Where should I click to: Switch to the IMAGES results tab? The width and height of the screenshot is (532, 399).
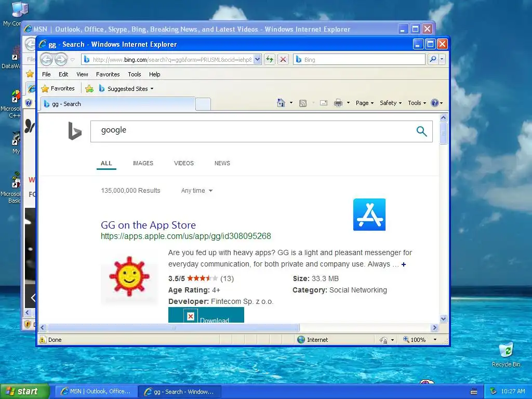pyautogui.click(x=143, y=163)
